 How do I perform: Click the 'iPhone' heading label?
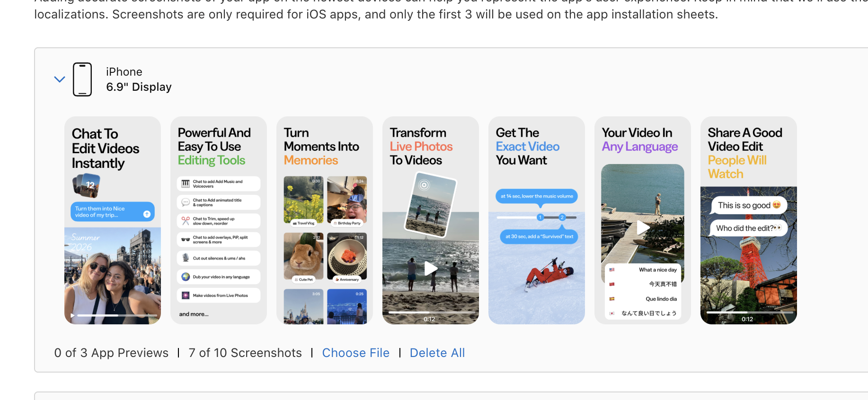point(124,72)
